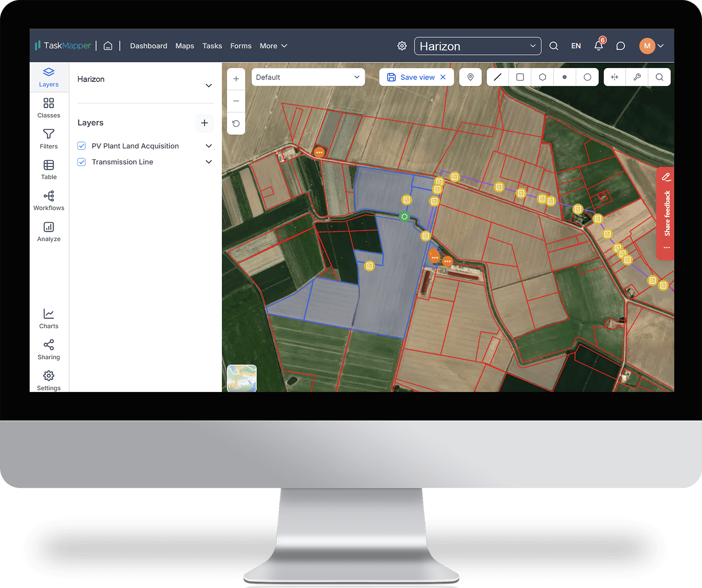This screenshot has width=702, height=588.
Task: Open the Sharing sidebar panel
Action: (x=49, y=350)
